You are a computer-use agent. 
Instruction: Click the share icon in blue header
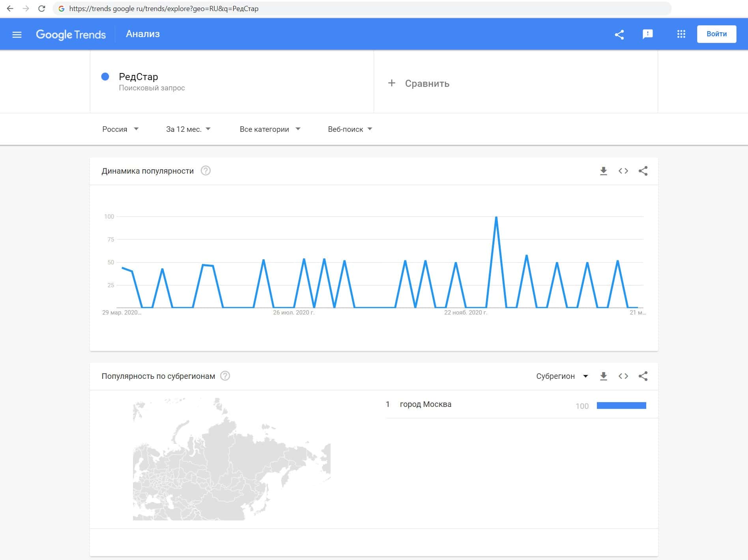619,35
